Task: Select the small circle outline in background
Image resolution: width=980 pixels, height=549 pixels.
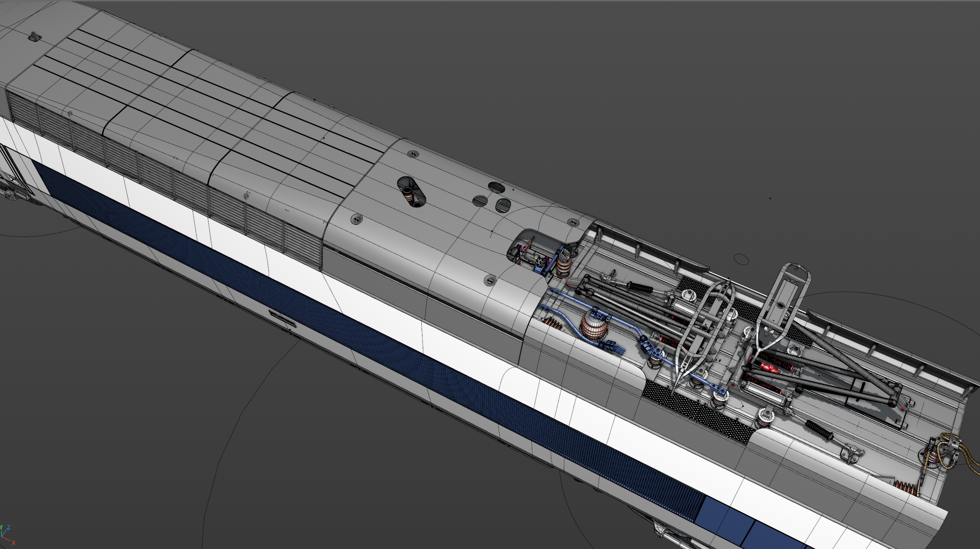Action: coord(741,259)
